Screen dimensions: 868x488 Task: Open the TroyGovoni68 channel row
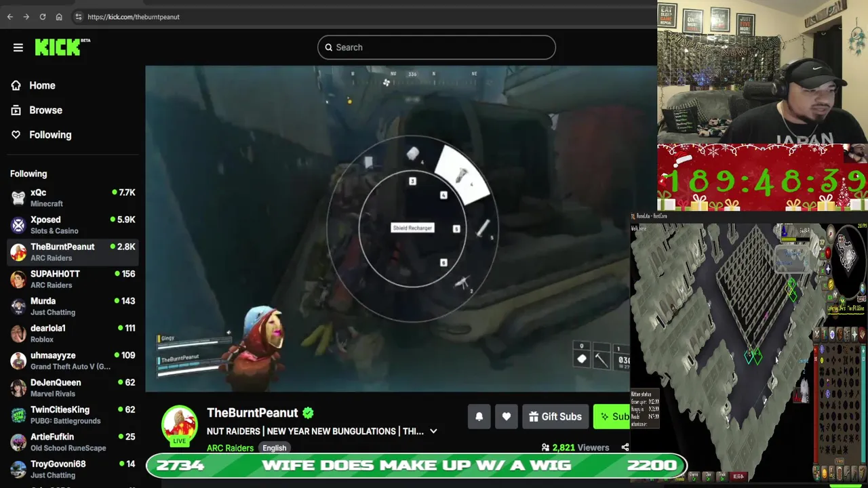(x=72, y=468)
